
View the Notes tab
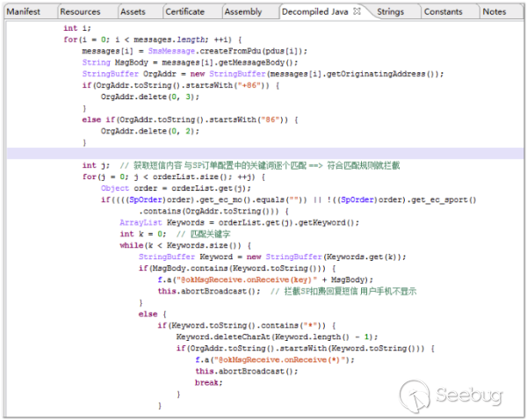click(x=495, y=11)
